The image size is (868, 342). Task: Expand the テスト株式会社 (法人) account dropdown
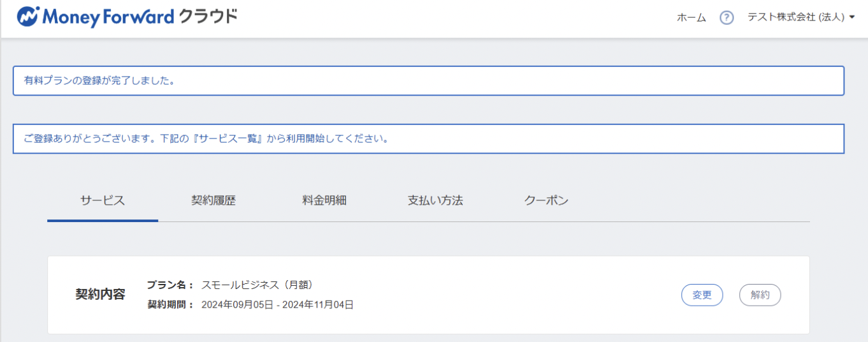tap(801, 18)
